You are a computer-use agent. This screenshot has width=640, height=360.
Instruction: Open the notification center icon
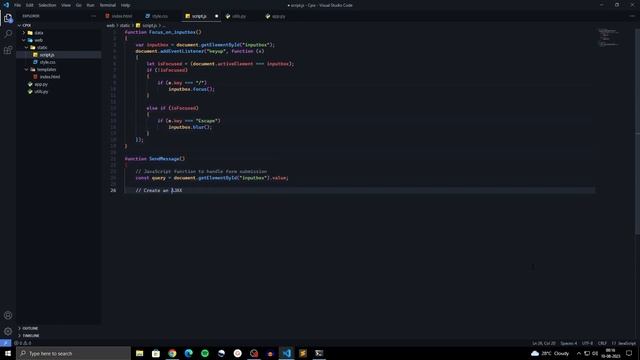click(x=629, y=353)
